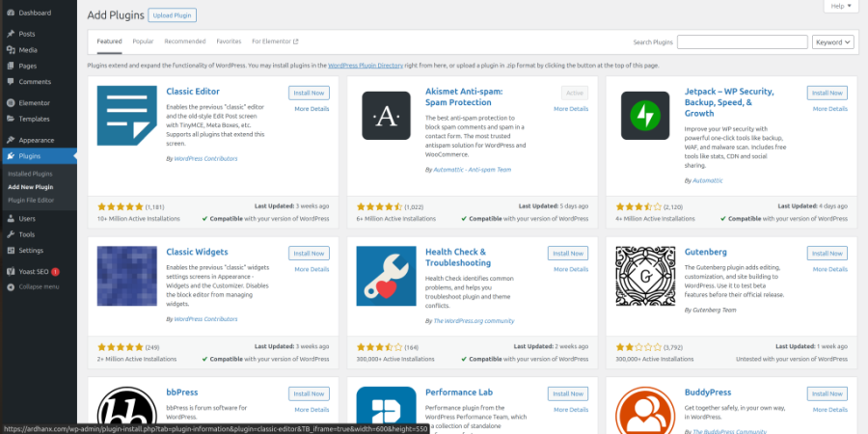Viewport: 868px width, 434px height.
Task: Switch to the Favorites tab
Action: (229, 41)
